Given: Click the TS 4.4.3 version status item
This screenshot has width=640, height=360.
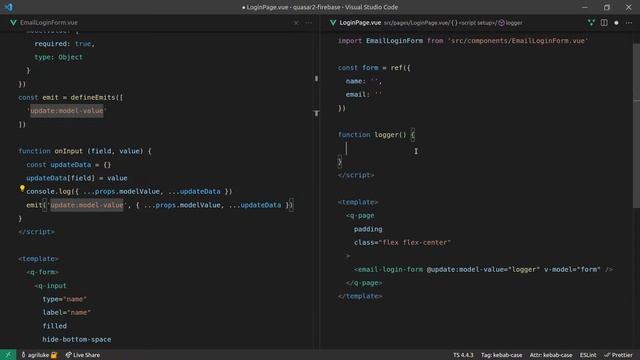Looking at the screenshot, I should pos(463,355).
